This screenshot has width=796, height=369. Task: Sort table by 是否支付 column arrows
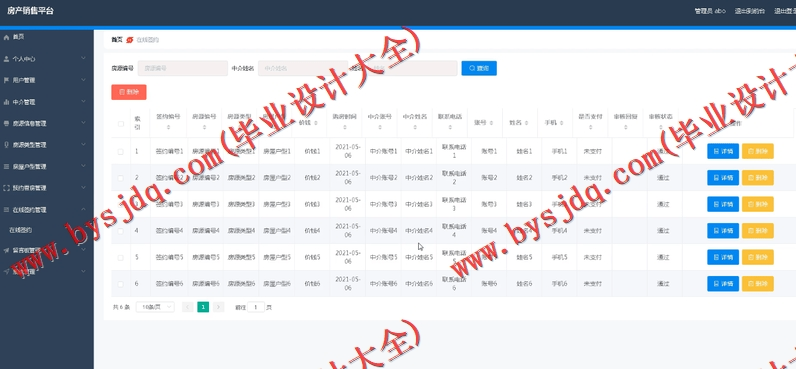(x=590, y=128)
